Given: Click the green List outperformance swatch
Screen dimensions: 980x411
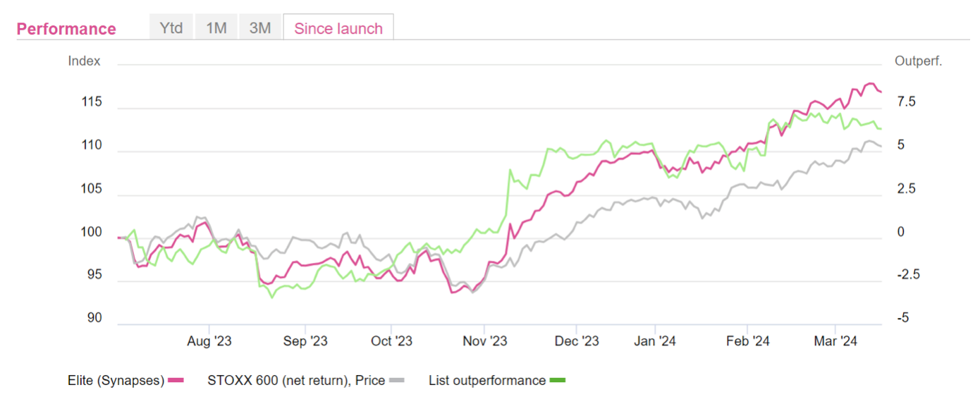Looking at the screenshot, I should pyautogui.click(x=558, y=381).
